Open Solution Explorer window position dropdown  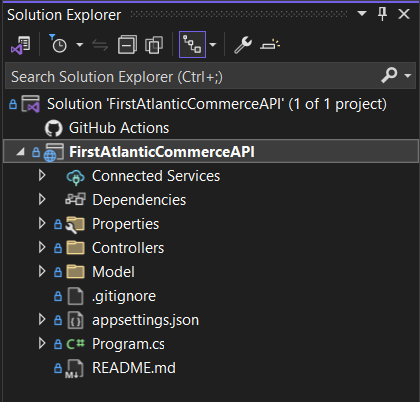pyautogui.click(x=362, y=14)
